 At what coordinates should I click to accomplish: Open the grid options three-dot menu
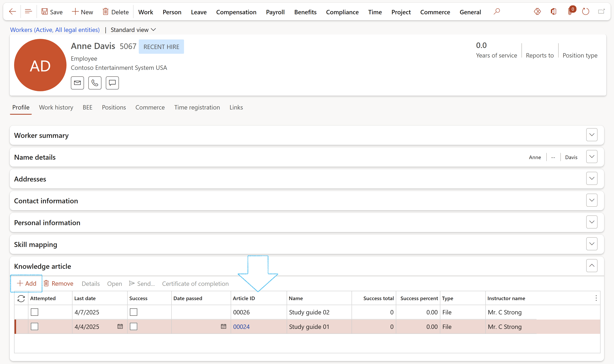click(596, 298)
